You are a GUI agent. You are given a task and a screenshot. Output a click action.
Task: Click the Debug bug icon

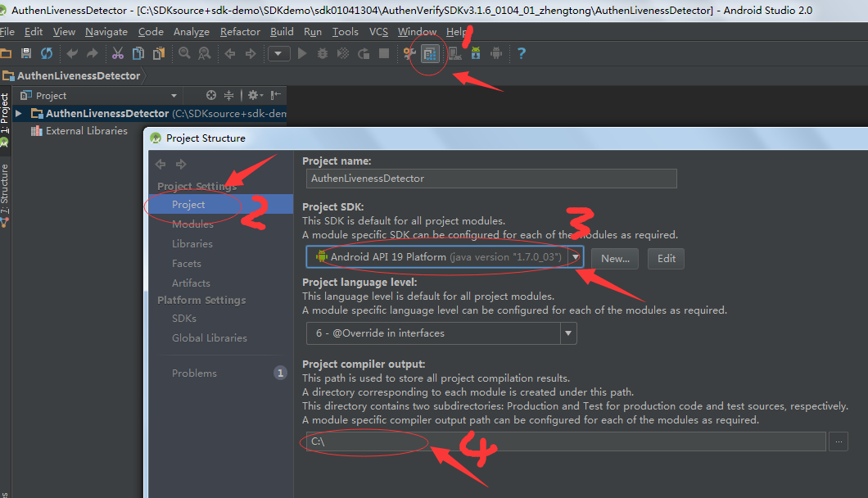tap(323, 54)
